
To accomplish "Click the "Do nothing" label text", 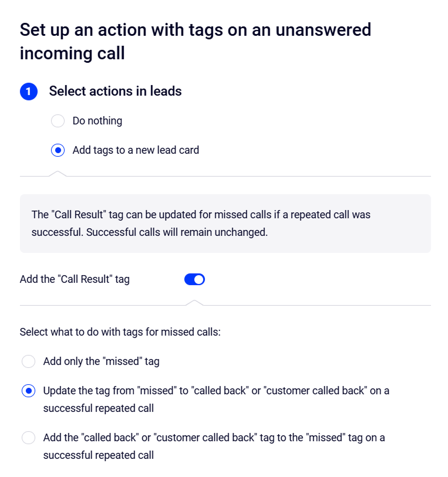I will tap(97, 121).
